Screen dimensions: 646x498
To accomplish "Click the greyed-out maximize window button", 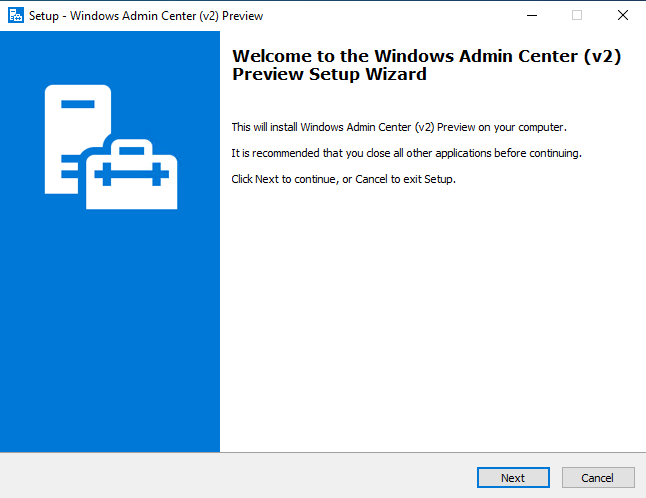I will point(577,16).
